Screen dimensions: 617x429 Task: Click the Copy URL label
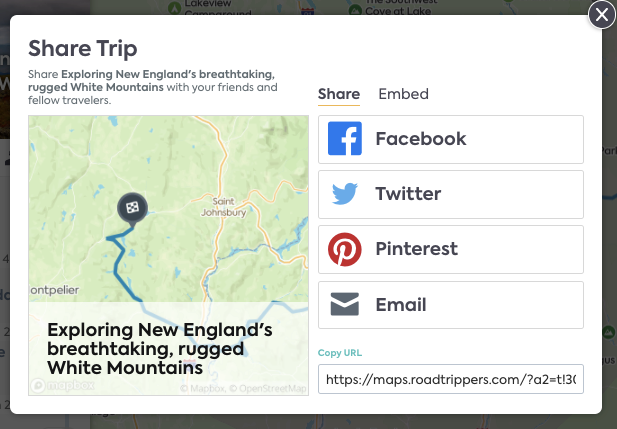click(340, 353)
